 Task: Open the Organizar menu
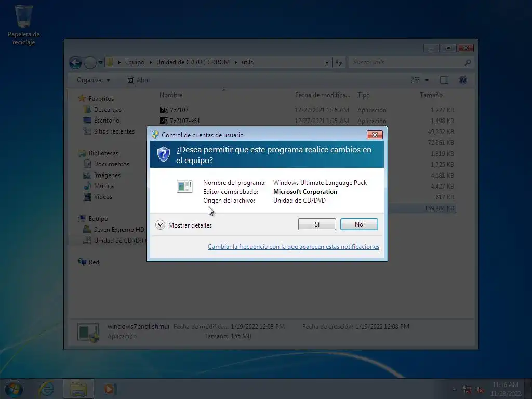pos(94,80)
